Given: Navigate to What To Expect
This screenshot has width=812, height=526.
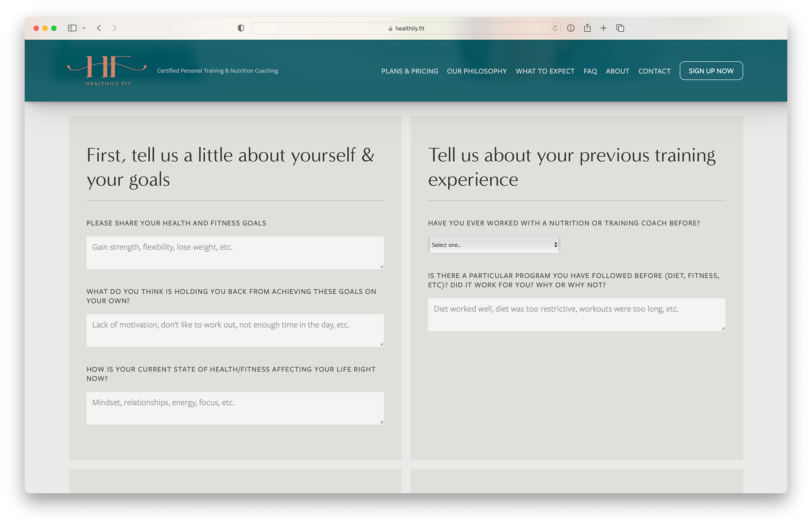Looking at the screenshot, I should [x=545, y=71].
